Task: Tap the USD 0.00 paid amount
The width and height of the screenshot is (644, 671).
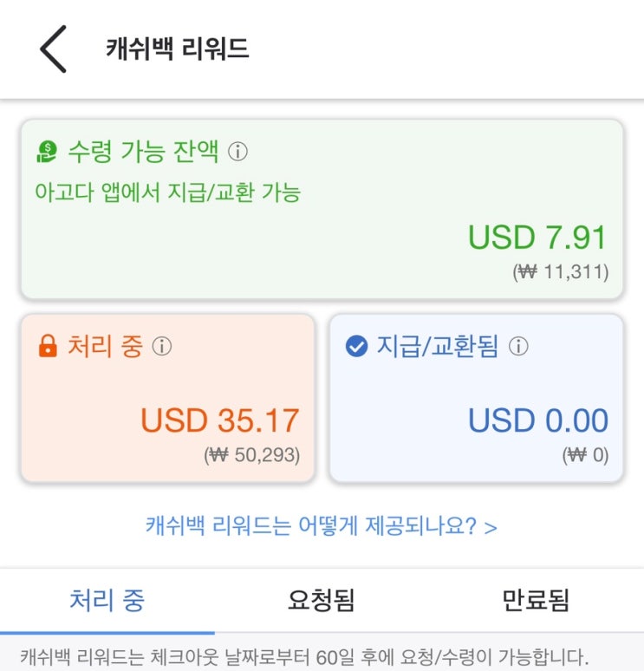Action: pos(538,421)
